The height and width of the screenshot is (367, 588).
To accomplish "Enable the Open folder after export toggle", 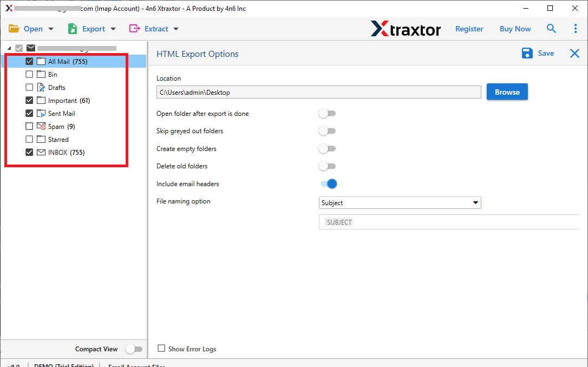I will [x=327, y=113].
